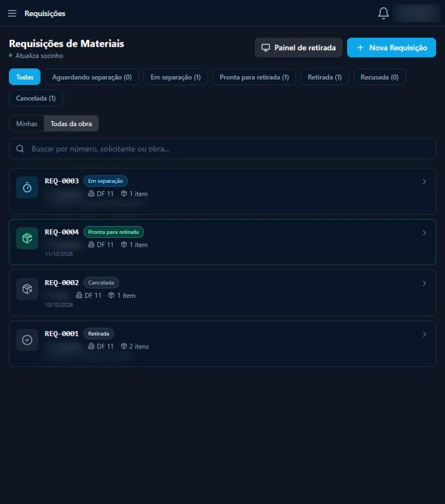The height and width of the screenshot is (504, 445).
Task: Filter by Retirada (1)
Action: pos(325,77)
